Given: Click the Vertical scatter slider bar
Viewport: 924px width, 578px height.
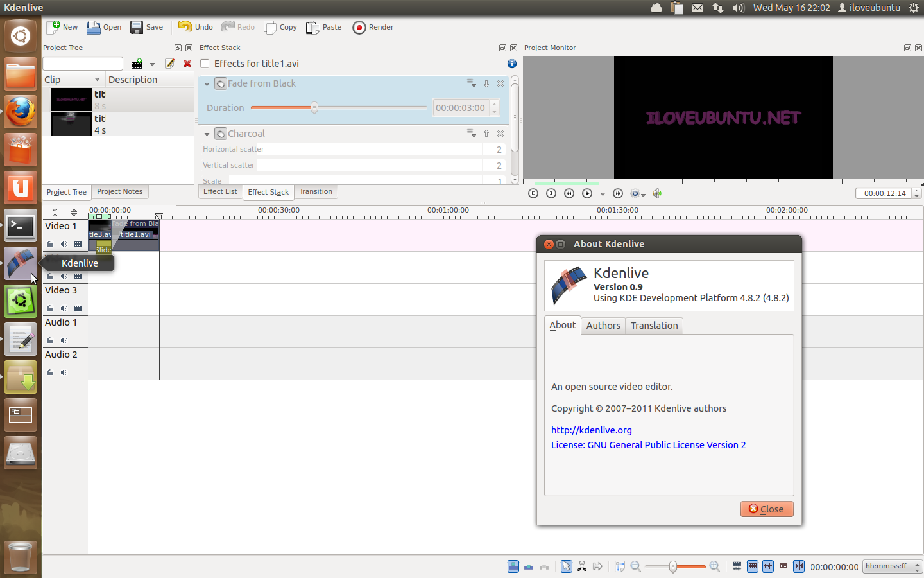Looking at the screenshot, I should tap(370, 165).
